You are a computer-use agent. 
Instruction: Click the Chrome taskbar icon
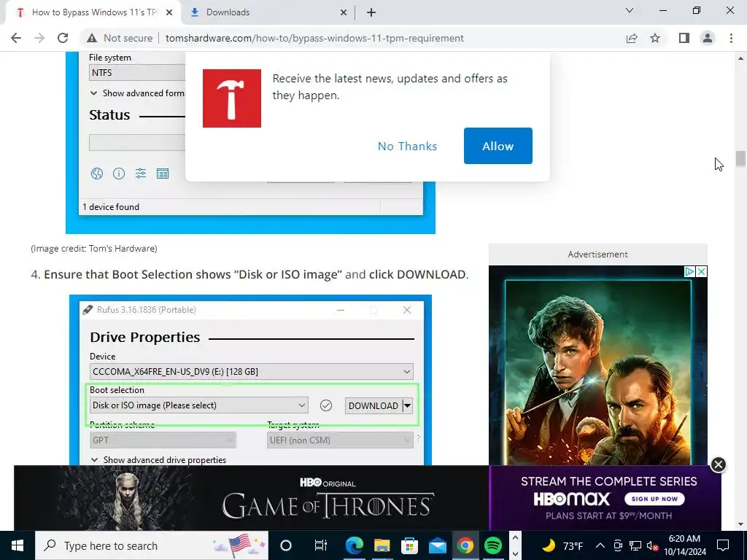point(465,545)
